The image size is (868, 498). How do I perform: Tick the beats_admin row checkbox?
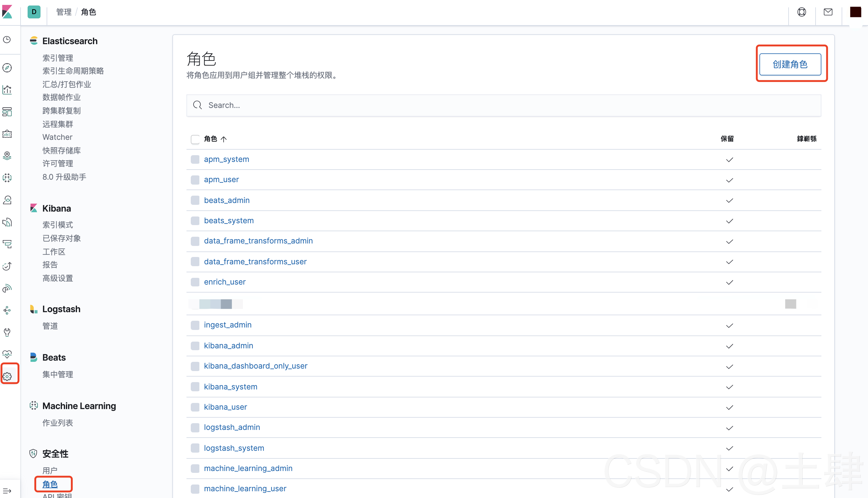pos(195,200)
